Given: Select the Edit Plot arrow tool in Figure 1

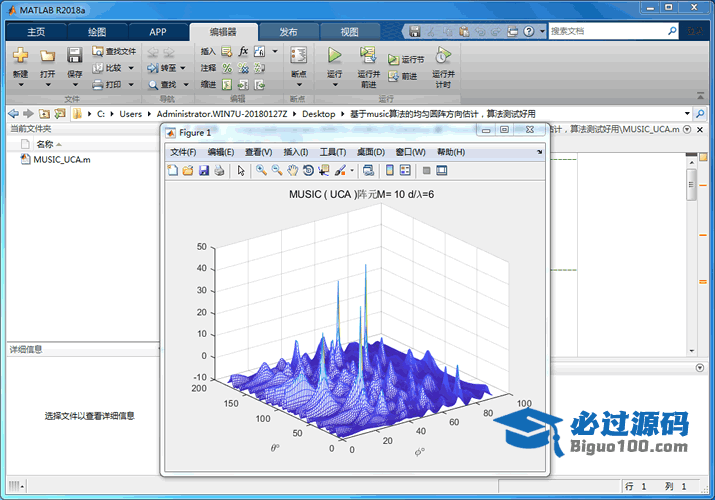Looking at the screenshot, I should click(x=241, y=170).
